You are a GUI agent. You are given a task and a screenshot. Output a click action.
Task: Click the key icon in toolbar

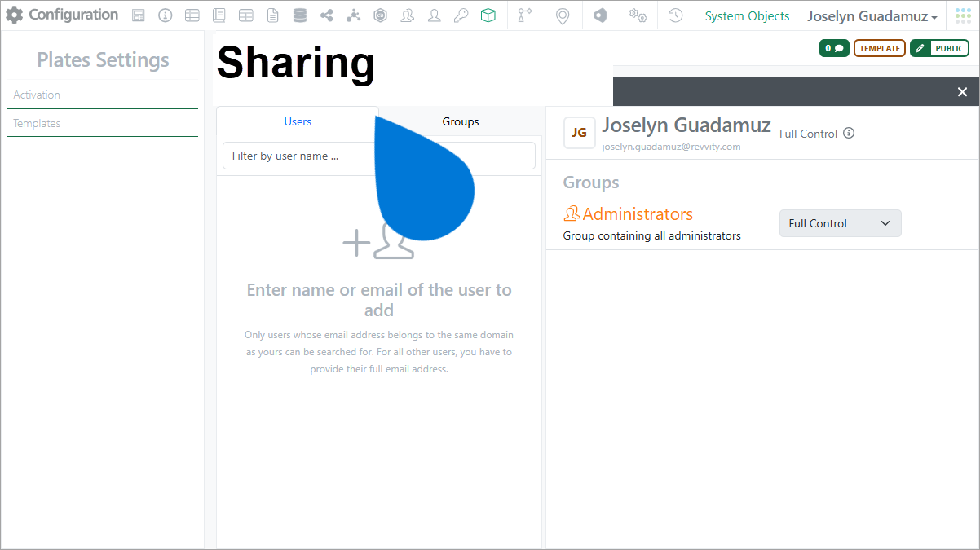pos(461,15)
